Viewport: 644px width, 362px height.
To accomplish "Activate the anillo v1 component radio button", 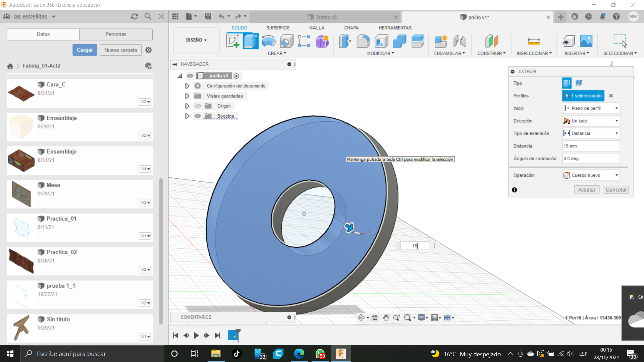I will point(236,76).
